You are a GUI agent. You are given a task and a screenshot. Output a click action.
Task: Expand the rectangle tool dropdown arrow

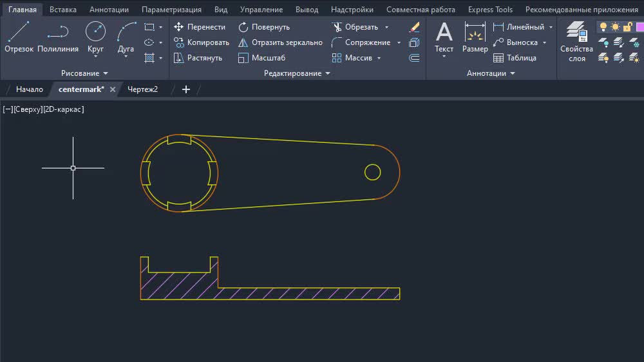point(160,27)
